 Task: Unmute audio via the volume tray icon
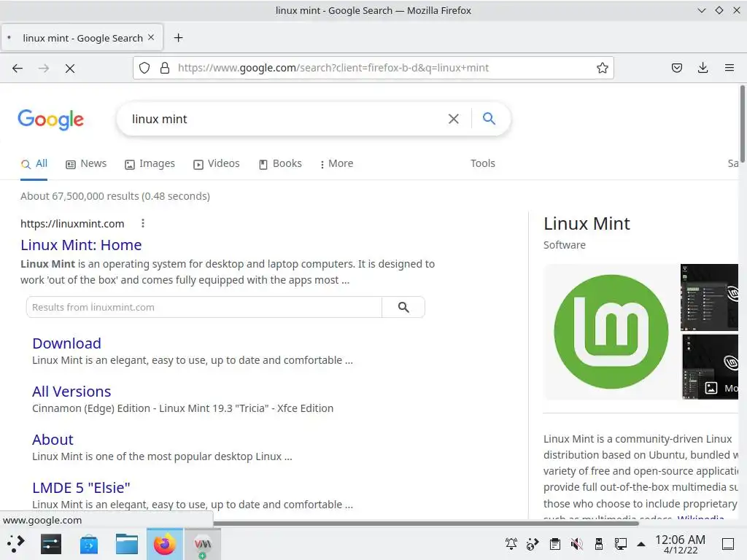point(576,543)
